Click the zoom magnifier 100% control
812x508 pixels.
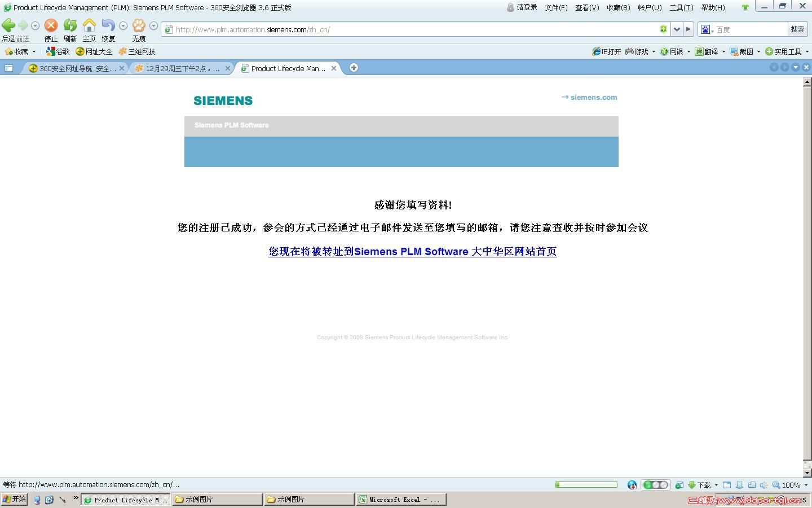click(x=787, y=485)
